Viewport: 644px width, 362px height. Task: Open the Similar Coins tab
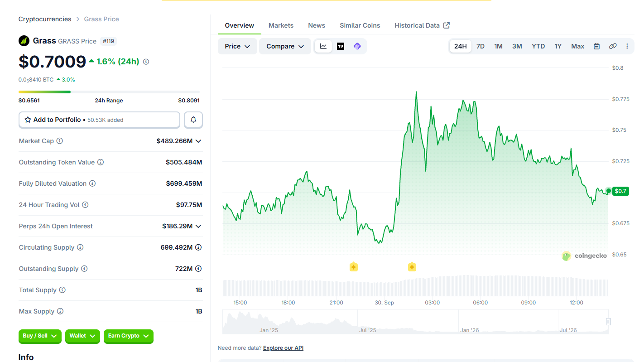coord(360,25)
